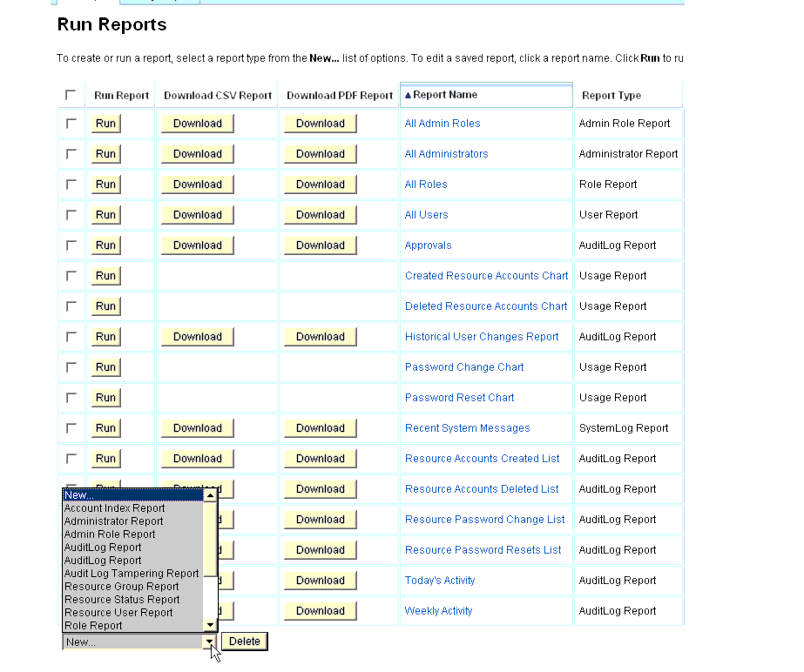Image resolution: width=804 pixels, height=672 pixels.
Task: Run the Deleted Resource Accounts Chart report
Action: pos(105,306)
